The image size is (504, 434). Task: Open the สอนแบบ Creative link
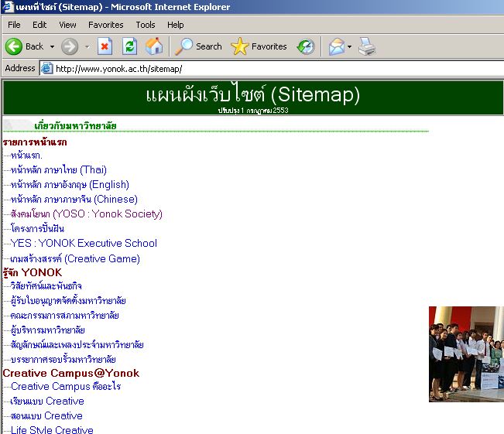point(46,415)
